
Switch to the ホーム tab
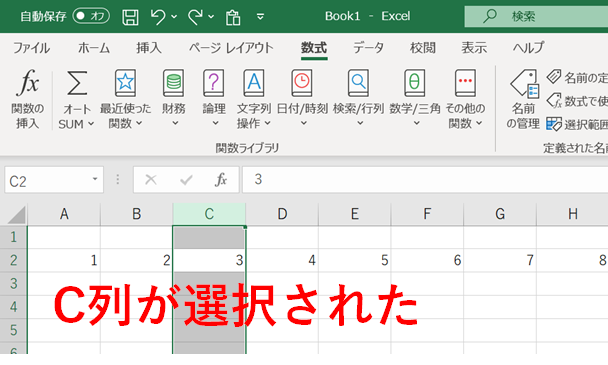pyautogui.click(x=94, y=48)
